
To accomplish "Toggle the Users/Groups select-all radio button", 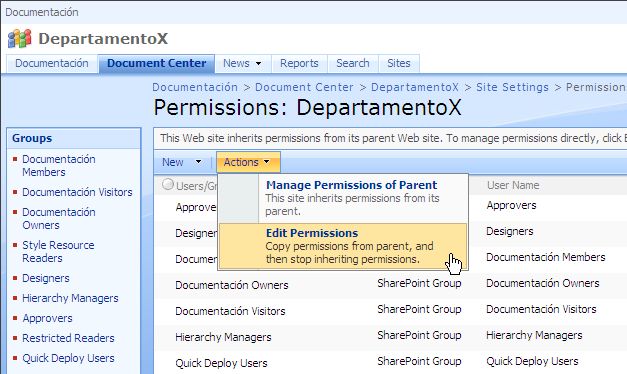I will 168,184.
